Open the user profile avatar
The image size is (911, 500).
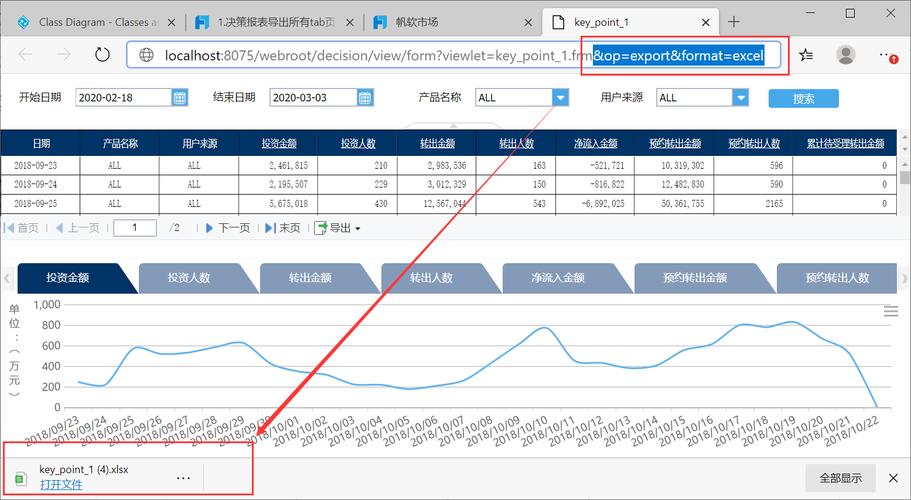pyautogui.click(x=845, y=55)
